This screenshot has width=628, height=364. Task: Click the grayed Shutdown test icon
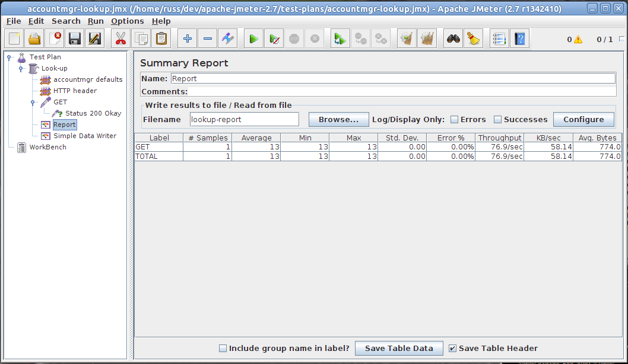(315, 39)
